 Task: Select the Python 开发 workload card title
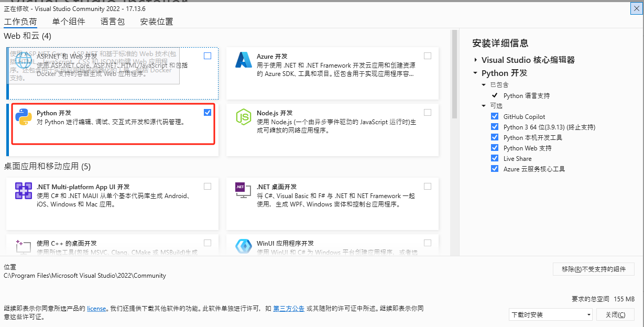(x=53, y=113)
